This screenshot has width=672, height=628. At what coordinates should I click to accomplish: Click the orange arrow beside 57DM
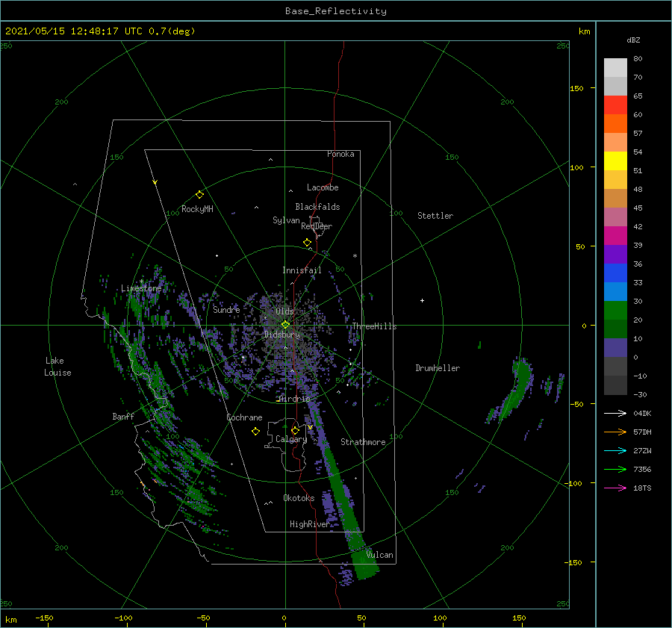tap(615, 432)
